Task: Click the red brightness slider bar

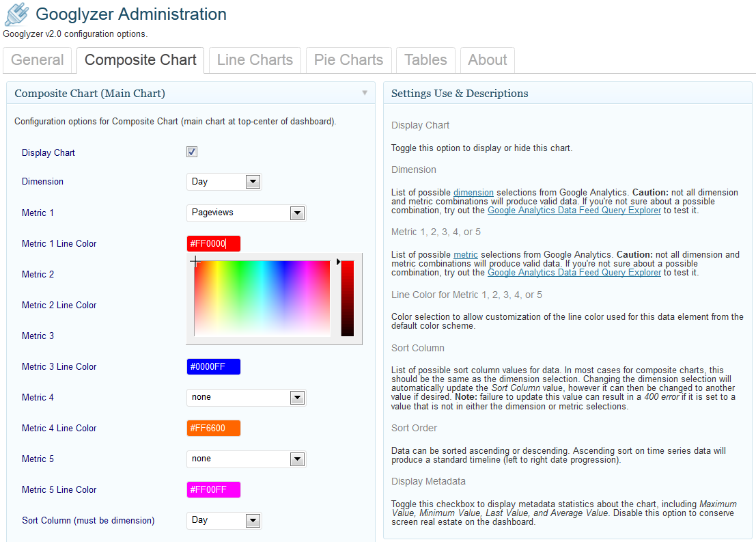Action: [x=347, y=298]
